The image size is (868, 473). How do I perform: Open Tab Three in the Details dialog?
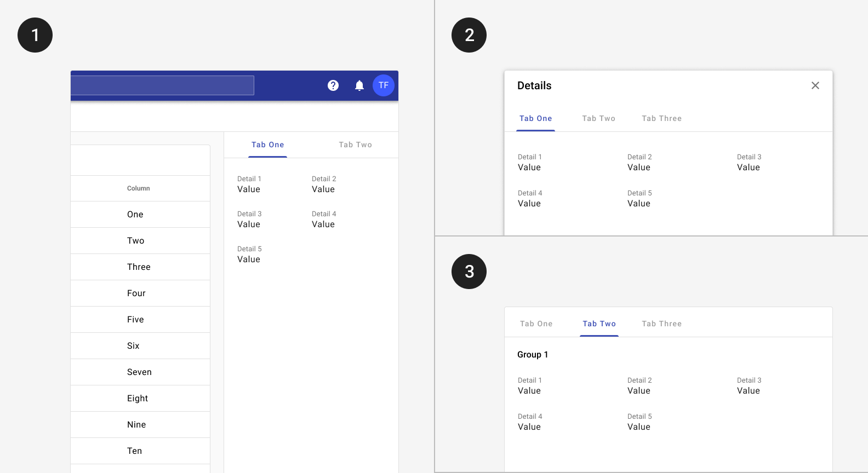(662, 118)
